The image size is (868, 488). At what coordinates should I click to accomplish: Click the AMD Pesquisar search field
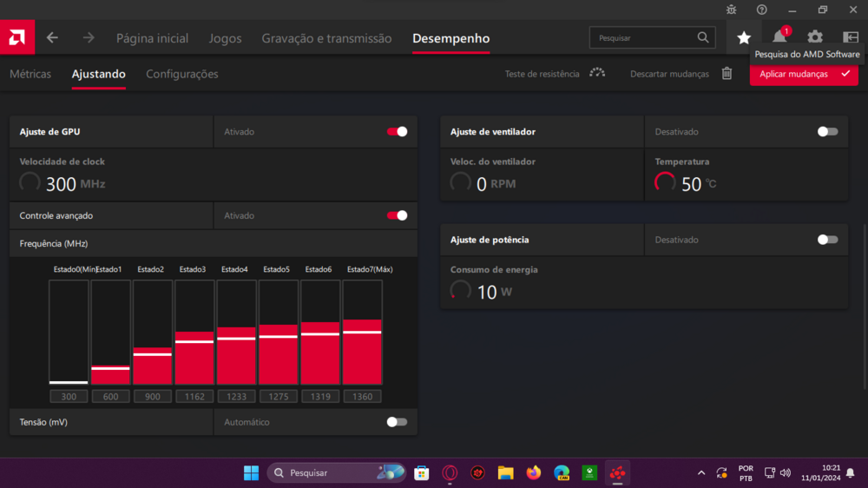click(x=642, y=38)
